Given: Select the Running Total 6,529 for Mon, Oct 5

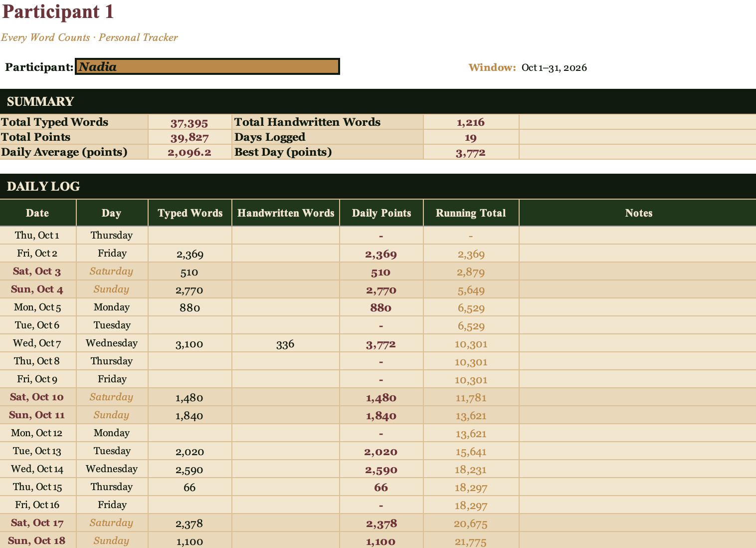Looking at the screenshot, I should pyautogui.click(x=471, y=307).
